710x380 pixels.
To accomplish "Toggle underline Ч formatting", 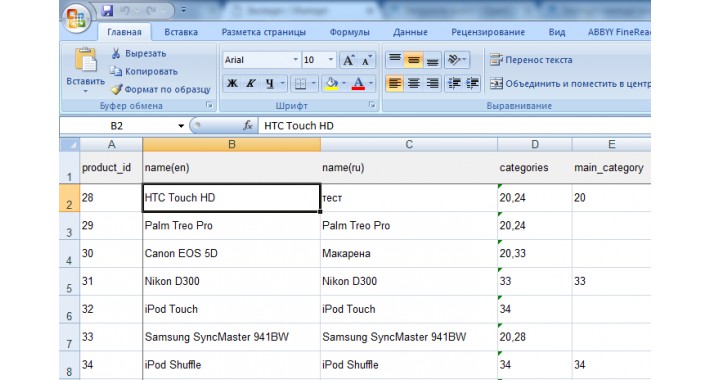I will [270, 83].
